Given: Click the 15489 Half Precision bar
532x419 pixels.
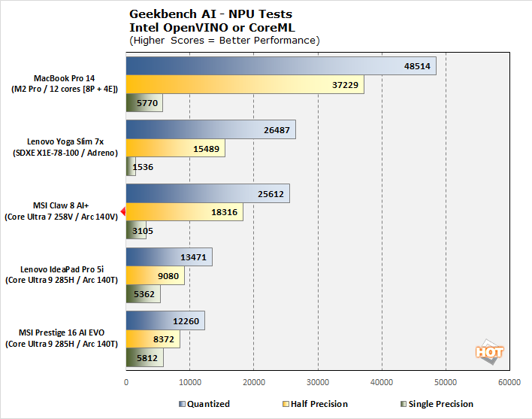Looking at the screenshot, I should [x=175, y=148].
